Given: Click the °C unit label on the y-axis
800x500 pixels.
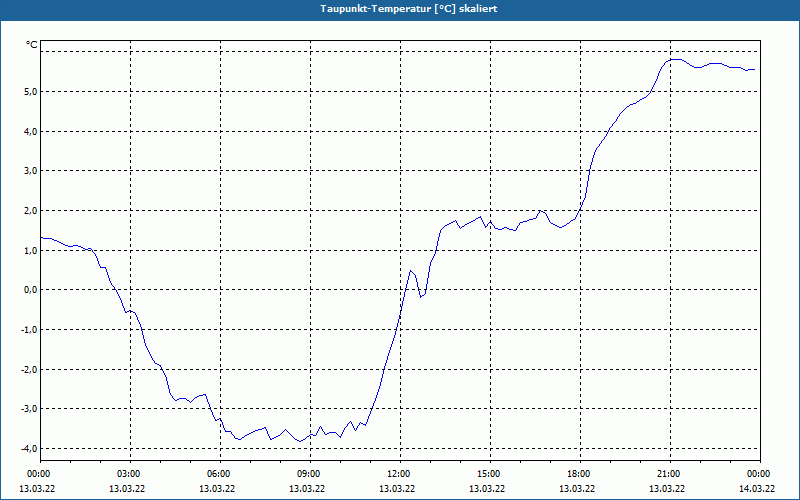Looking at the screenshot, I should [32, 45].
